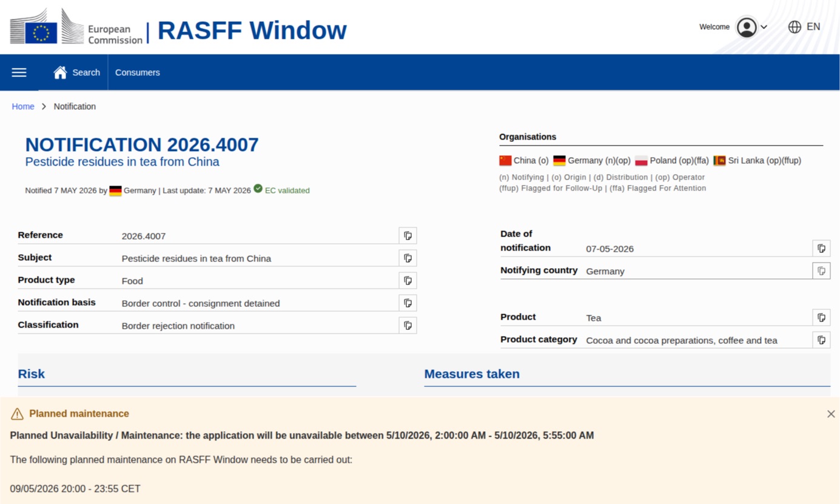Copy the Classification value

tap(408, 326)
